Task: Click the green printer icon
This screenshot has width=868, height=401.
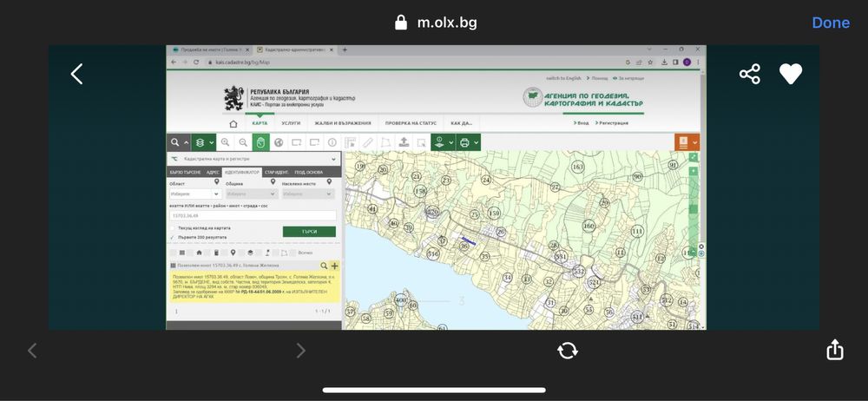Action: [464, 142]
